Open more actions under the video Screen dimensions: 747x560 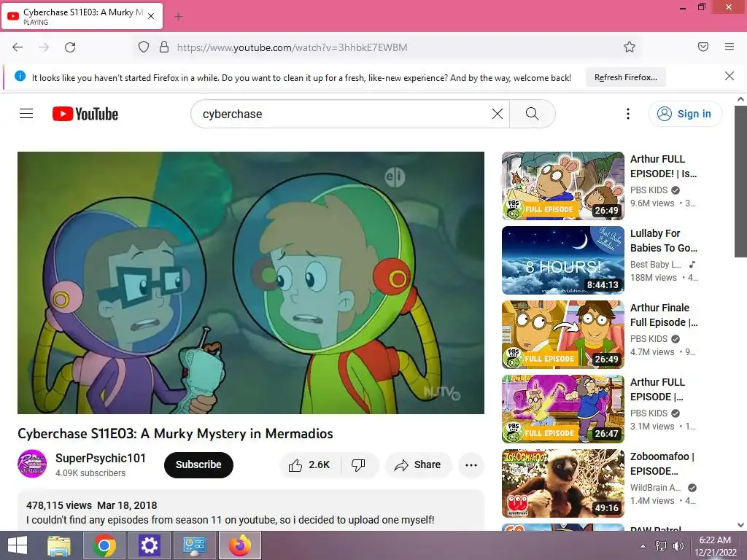[471, 464]
